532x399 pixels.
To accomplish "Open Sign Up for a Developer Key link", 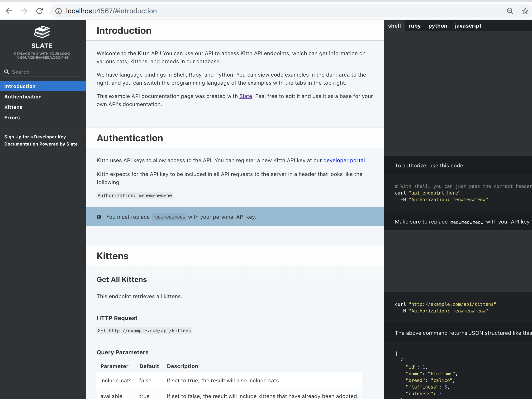I will pyautogui.click(x=35, y=137).
